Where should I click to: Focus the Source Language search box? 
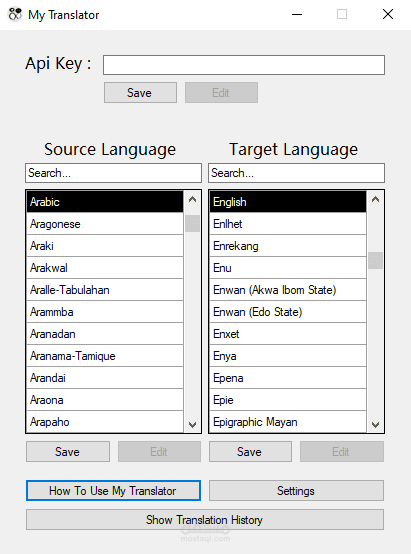click(113, 173)
